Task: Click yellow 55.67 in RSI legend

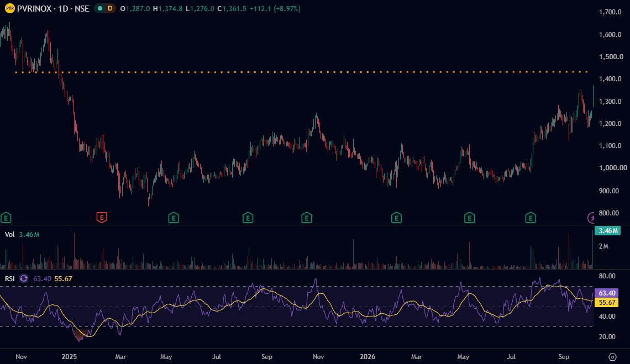Action: point(63,278)
